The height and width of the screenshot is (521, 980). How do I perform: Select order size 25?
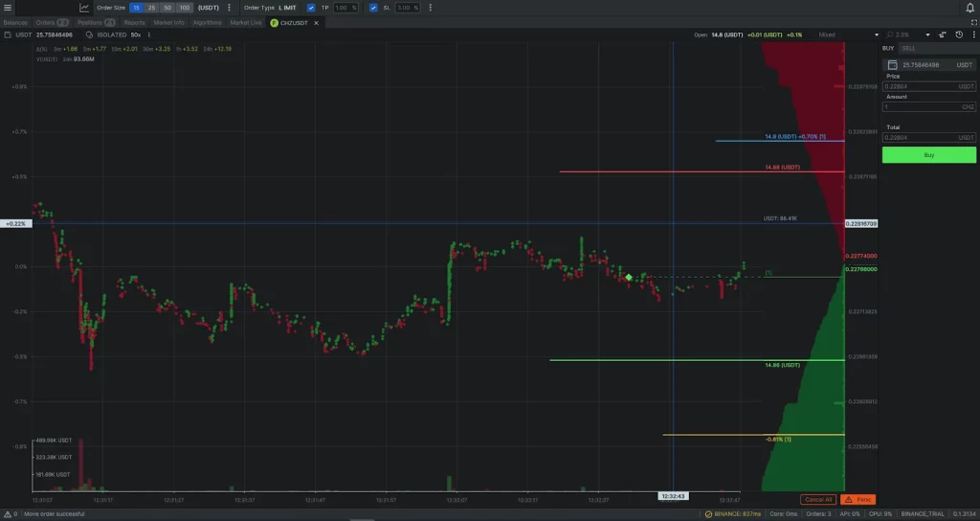152,8
